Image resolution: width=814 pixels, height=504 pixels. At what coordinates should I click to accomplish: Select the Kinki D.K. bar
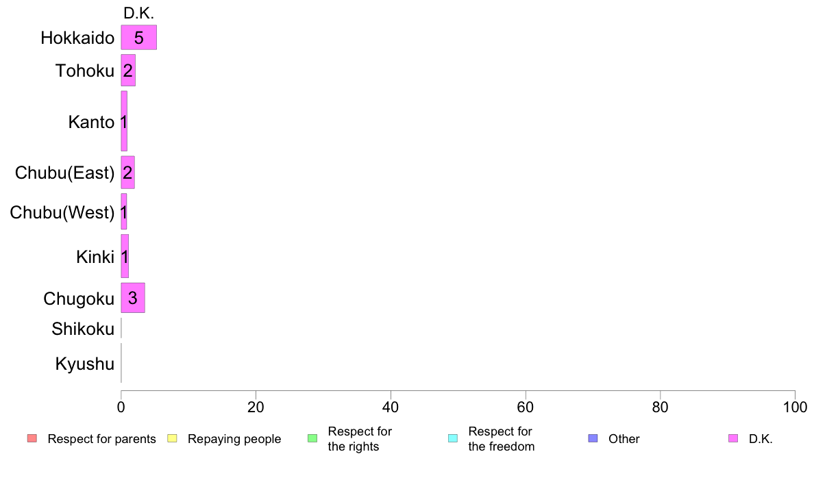point(125,256)
